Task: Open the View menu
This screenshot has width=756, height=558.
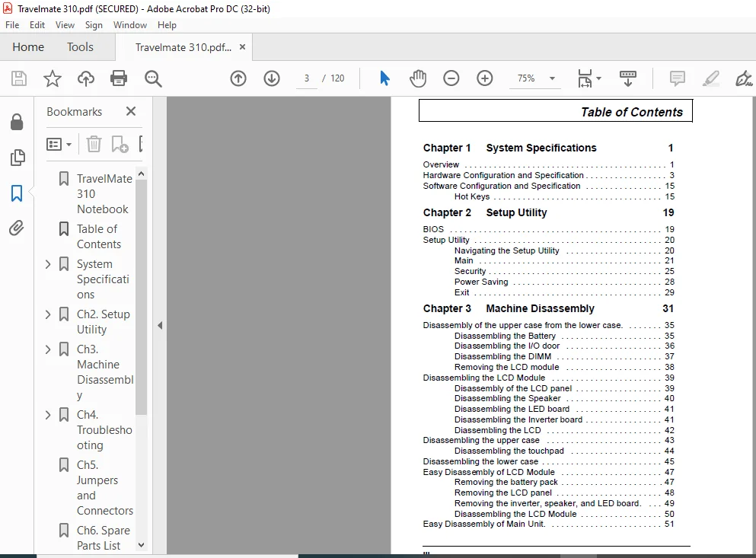Action: 65,25
